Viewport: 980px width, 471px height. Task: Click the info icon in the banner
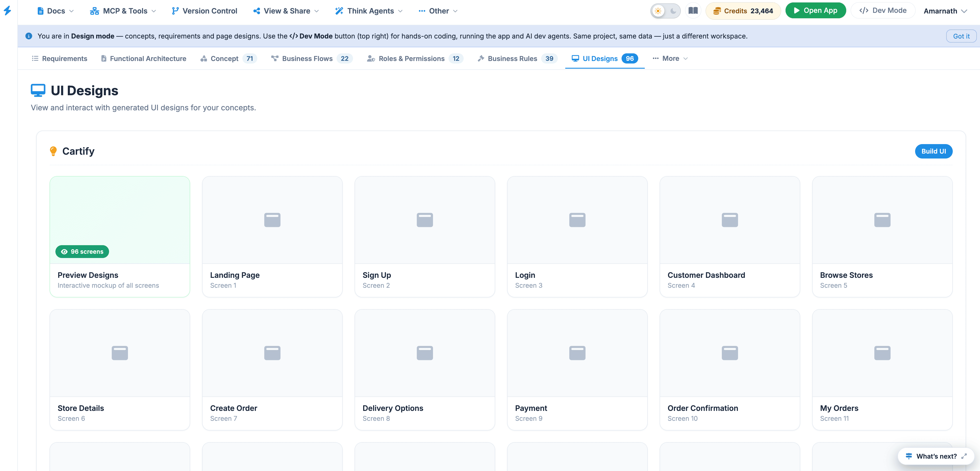click(29, 36)
